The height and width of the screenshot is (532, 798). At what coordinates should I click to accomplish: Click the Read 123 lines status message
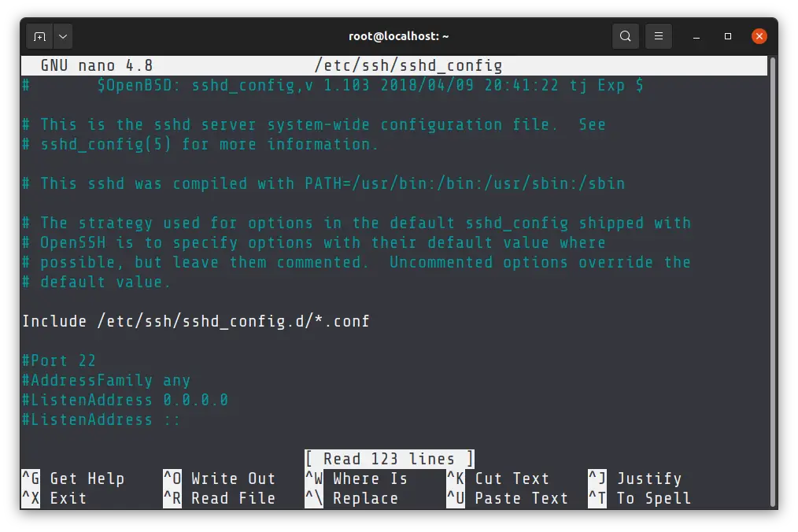pyautogui.click(x=390, y=459)
